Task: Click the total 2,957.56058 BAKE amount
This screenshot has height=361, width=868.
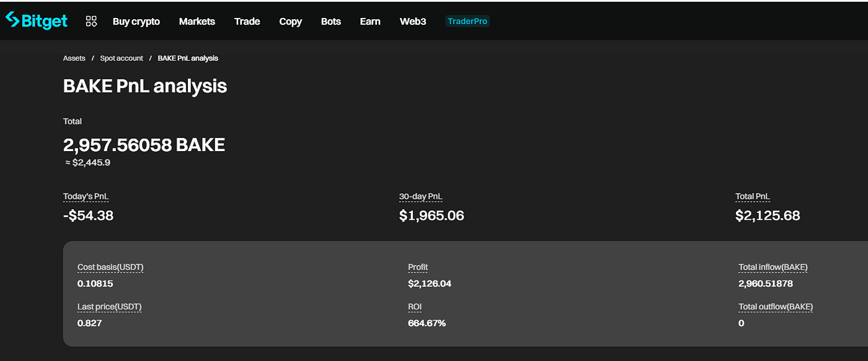Action: tap(144, 145)
